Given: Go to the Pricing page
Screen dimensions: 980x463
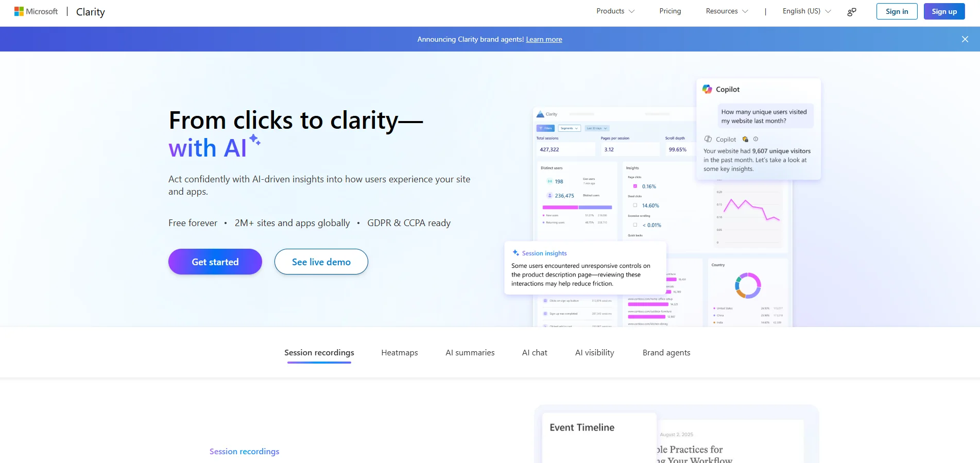Looking at the screenshot, I should [670, 11].
